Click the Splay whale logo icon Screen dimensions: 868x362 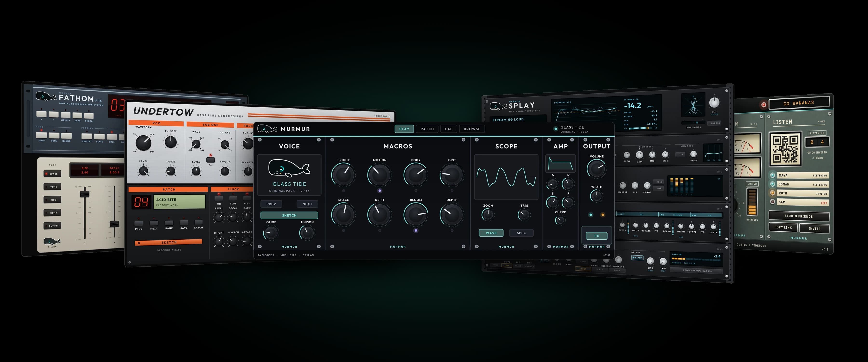[x=498, y=106]
